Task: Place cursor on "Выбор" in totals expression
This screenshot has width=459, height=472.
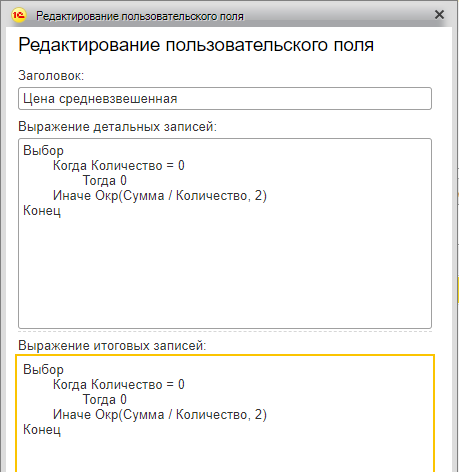Action: click(x=43, y=370)
